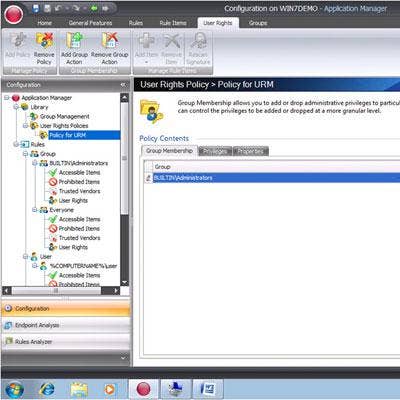The image size is (400, 400).
Task: Select User Rights under Everyone
Action: [x=73, y=247]
